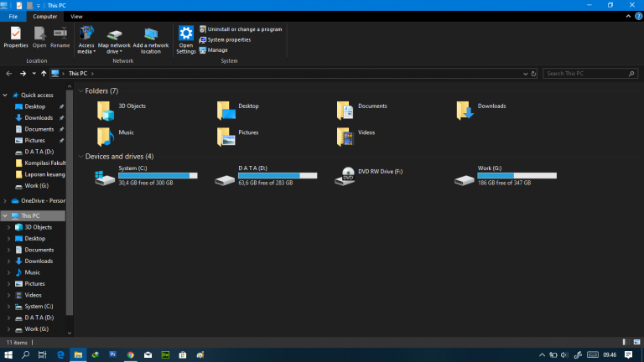Click Uninstall or change a program
644x362 pixels.
pos(241,29)
